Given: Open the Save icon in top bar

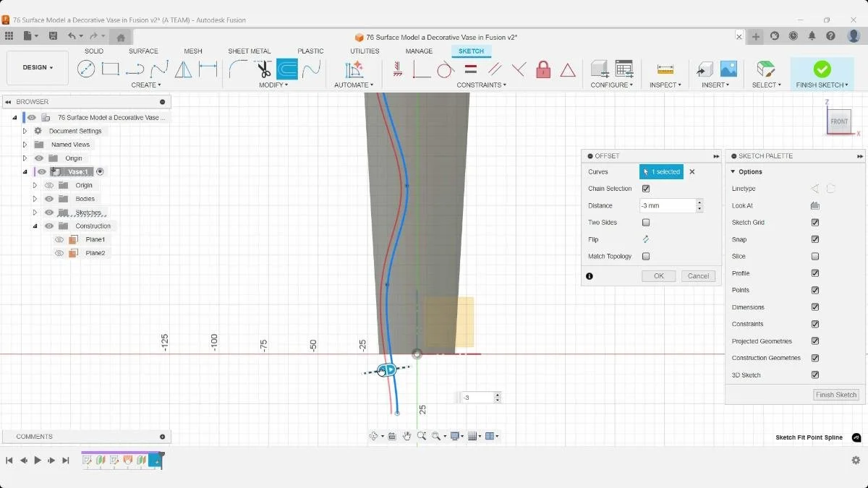Looking at the screenshot, I should tap(53, 36).
